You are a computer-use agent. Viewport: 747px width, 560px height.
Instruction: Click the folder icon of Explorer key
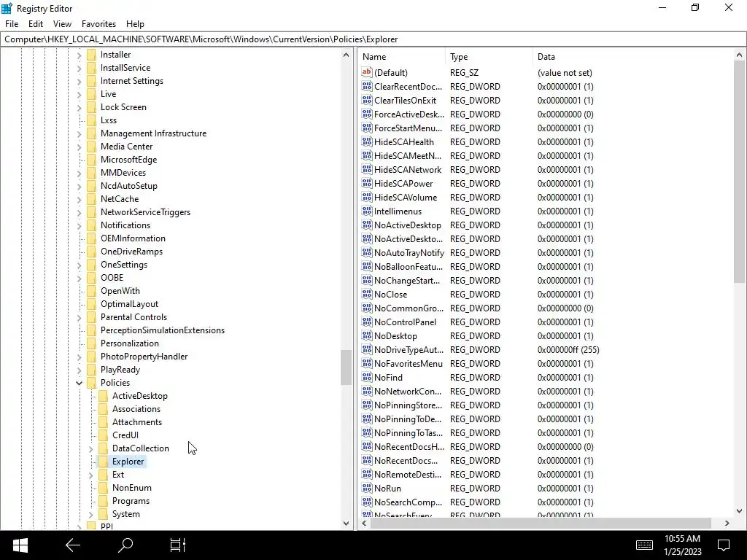[x=103, y=461]
